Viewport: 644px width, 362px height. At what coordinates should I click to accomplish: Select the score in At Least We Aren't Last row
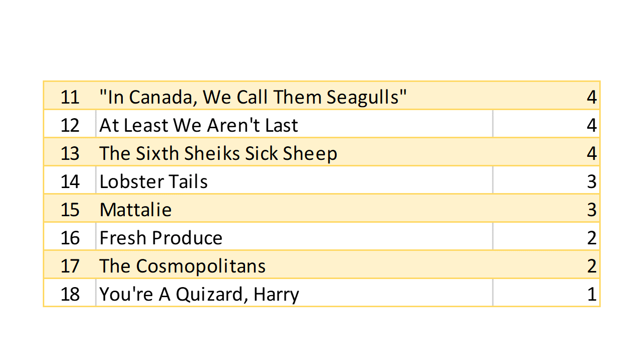point(591,125)
